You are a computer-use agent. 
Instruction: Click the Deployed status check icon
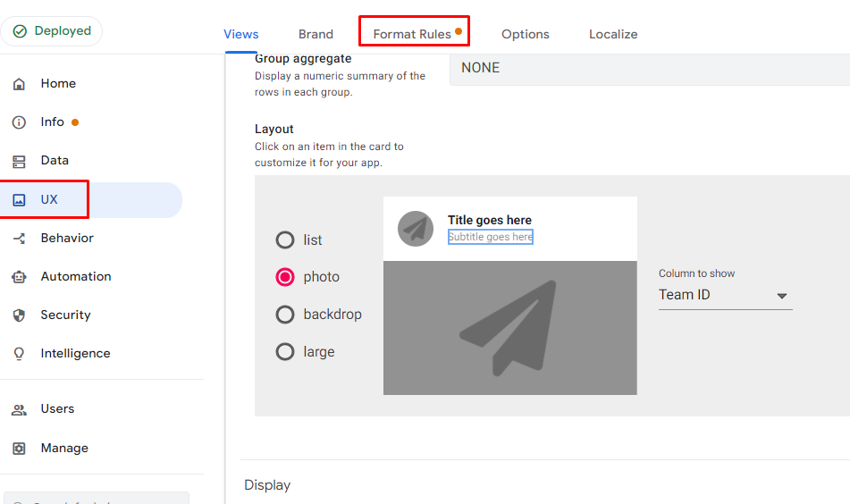[20, 31]
